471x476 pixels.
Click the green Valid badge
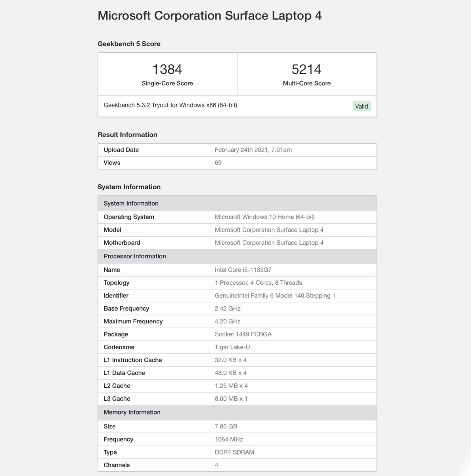tap(362, 106)
